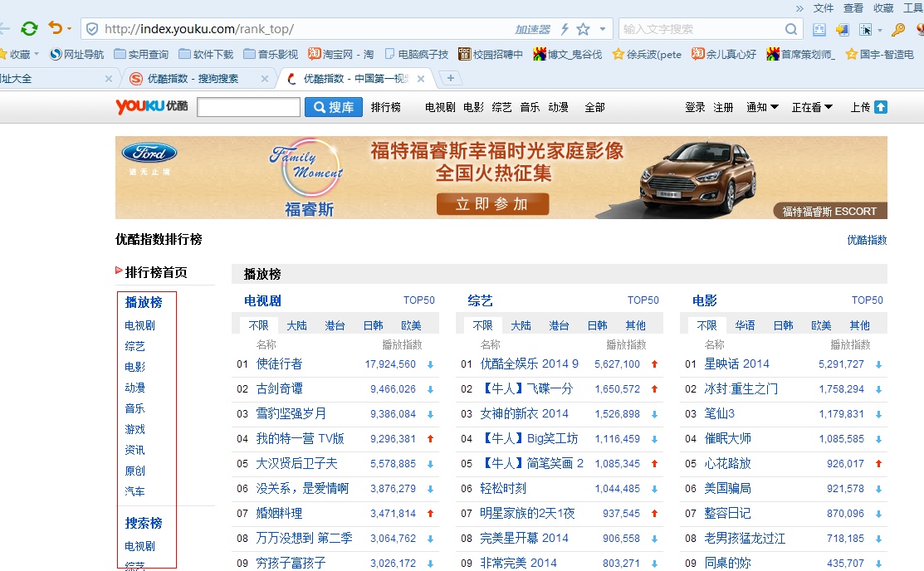Open 冰封:重生之门 movie entry
924x571 pixels.
tap(741, 389)
